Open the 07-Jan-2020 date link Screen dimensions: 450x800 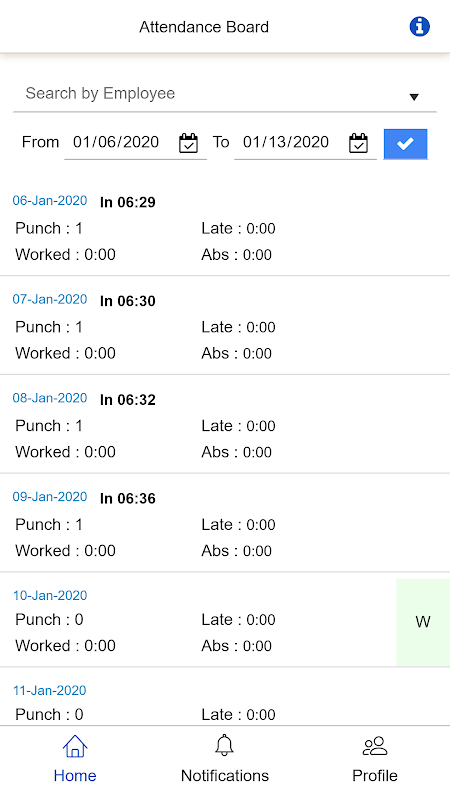point(50,299)
